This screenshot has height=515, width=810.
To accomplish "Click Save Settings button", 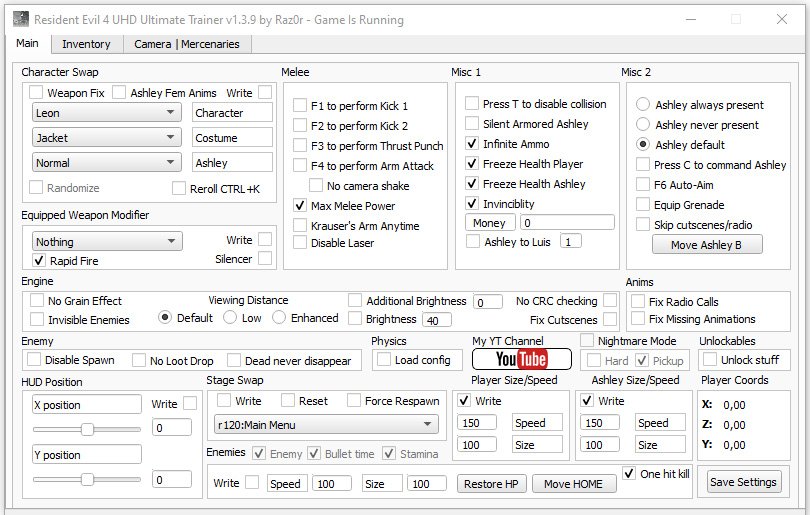I will [x=744, y=482].
